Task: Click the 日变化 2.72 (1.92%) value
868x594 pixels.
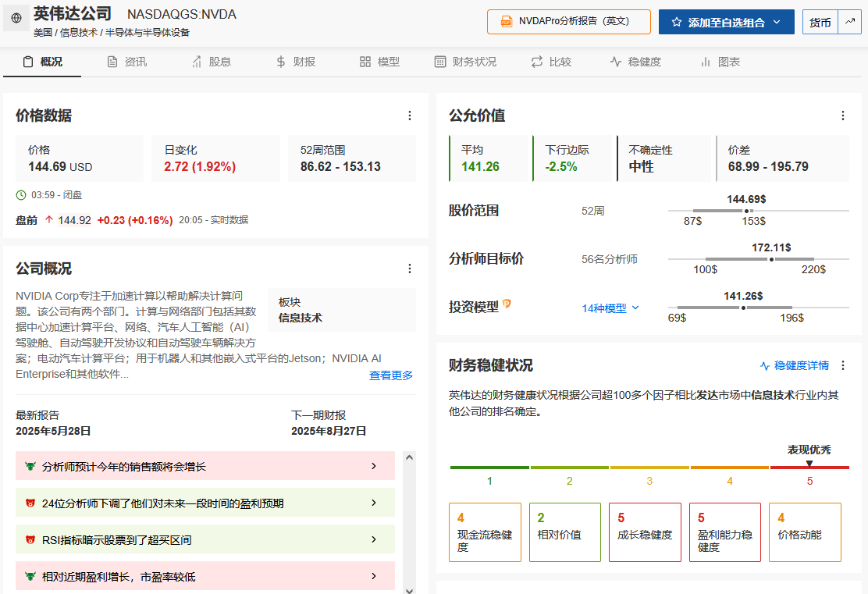Action: click(x=200, y=166)
